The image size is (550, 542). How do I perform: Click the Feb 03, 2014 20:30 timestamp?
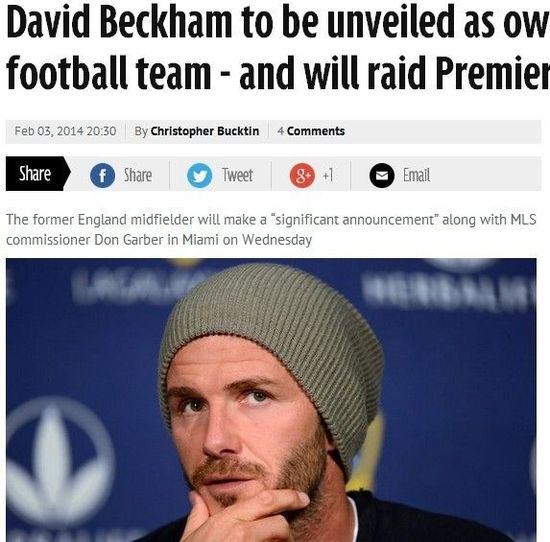tap(65, 131)
